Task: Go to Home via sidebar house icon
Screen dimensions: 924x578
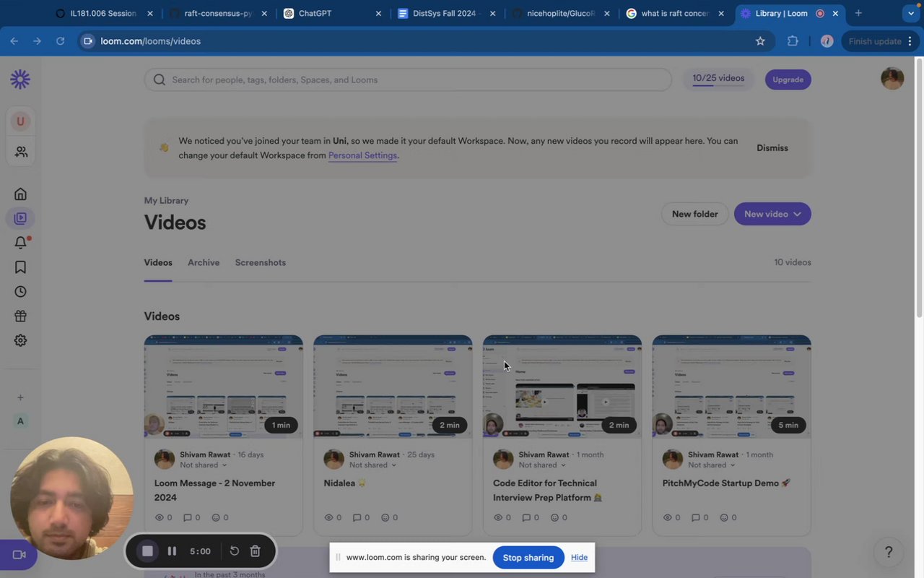Action: click(20, 194)
